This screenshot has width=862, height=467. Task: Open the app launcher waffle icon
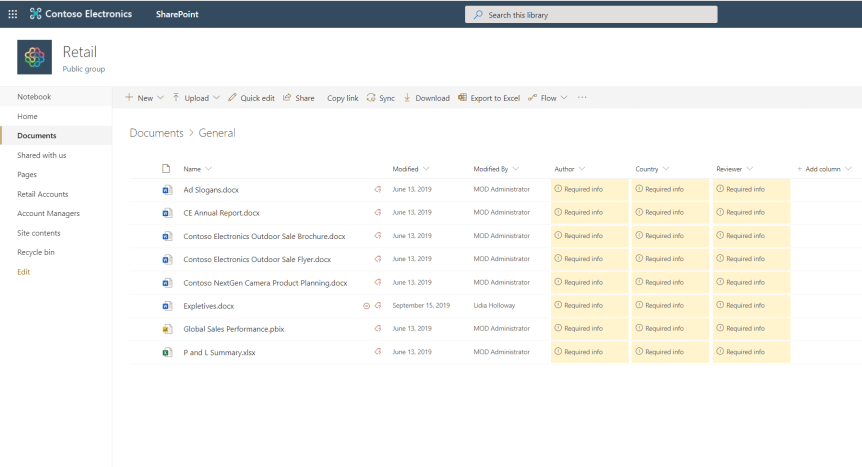[12, 14]
